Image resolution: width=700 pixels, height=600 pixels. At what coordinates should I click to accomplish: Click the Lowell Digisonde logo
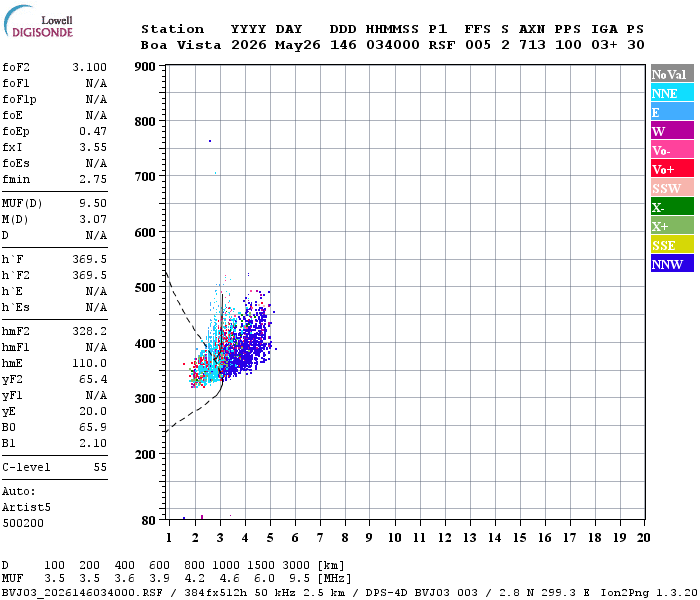[38, 21]
